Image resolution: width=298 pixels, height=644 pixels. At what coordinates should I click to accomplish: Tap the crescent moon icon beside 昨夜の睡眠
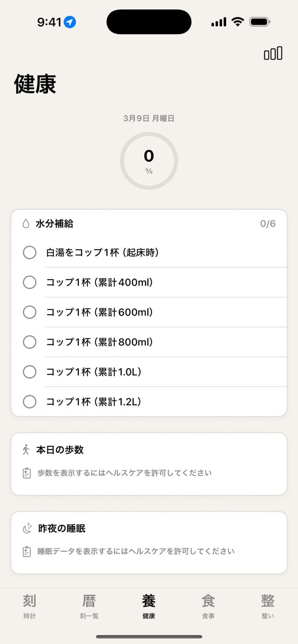pyautogui.click(x=27, y=528)
